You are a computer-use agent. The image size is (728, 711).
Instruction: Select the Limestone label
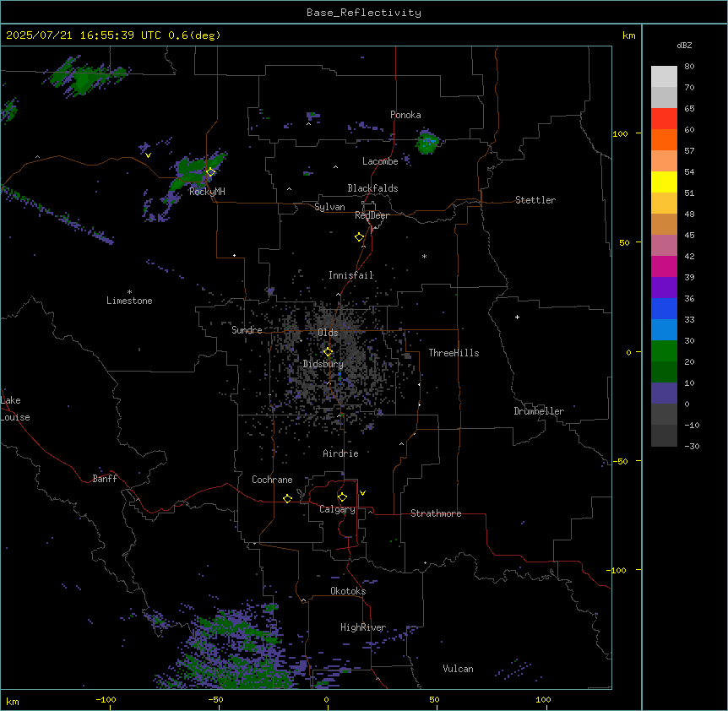(129, 301)
